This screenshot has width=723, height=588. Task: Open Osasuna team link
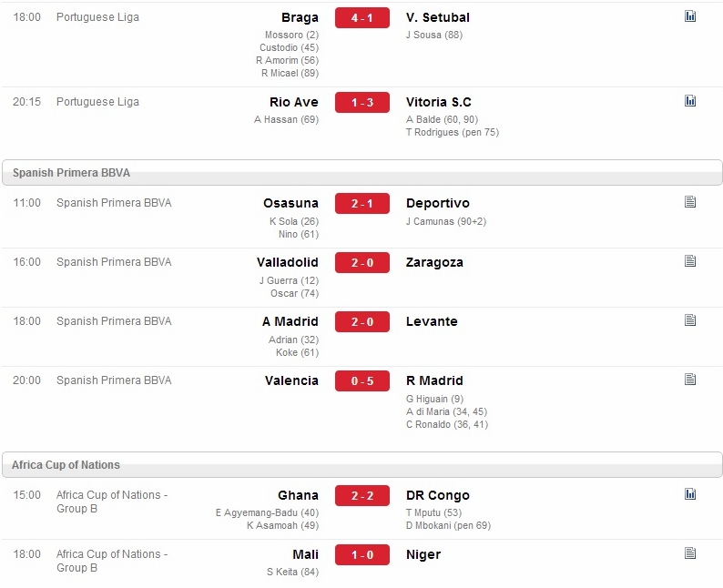point(290,203)
